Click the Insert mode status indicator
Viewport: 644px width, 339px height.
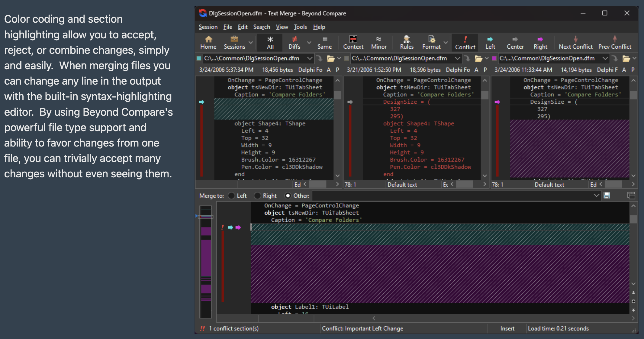pyautogui.click(x=507, y=328)
